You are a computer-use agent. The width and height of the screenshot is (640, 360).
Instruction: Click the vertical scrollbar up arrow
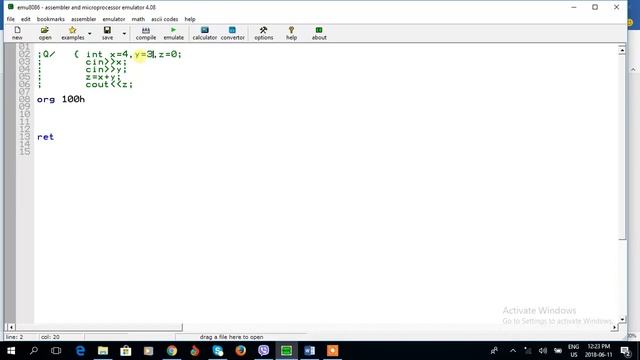coord(622,50)
